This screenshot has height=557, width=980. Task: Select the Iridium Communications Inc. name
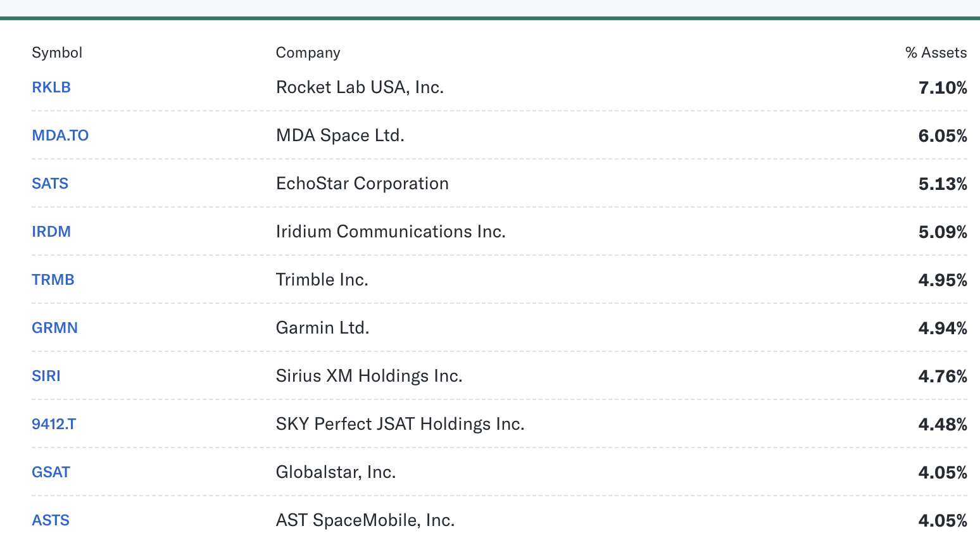coord(391,232)
